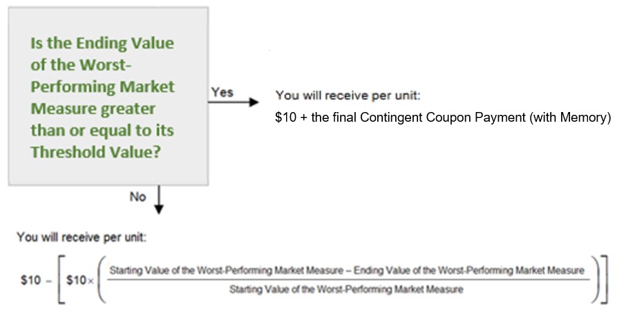Click the Yes arrow pointing right
644x323 pixels.
(234, 102)
